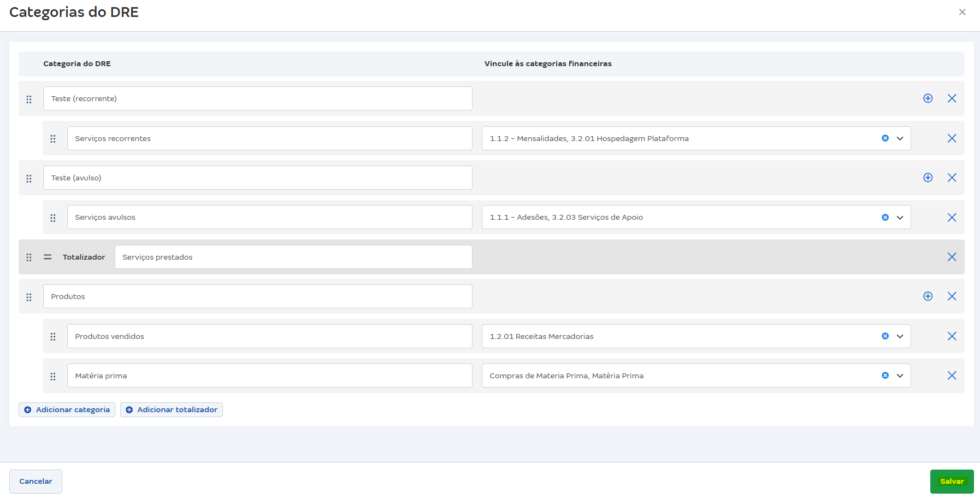Image resolution: width=980 pixels, height=498 pixels.
Task: Remove the Produtos category row
Action: pyautogui.click(x=952, y=296)
